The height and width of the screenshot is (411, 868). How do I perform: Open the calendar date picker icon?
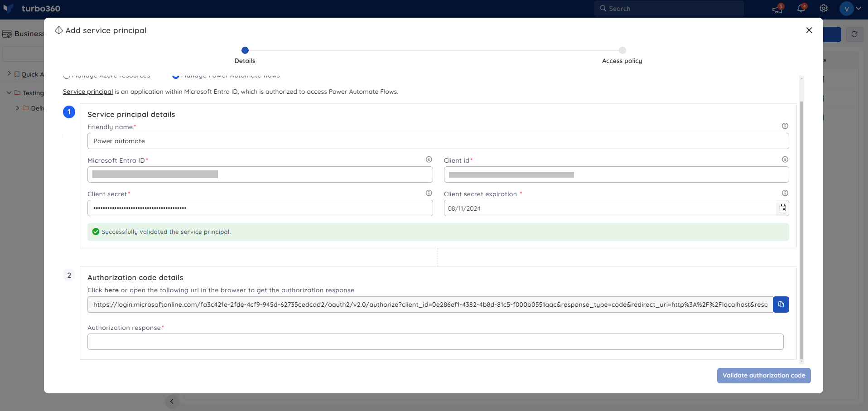[x=782, y=208]
